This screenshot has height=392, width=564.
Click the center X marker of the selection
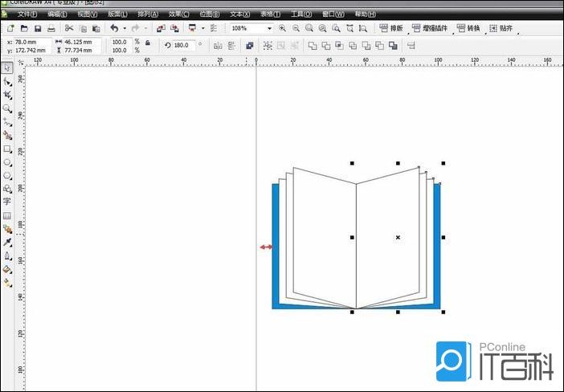(x=398, y=237)
